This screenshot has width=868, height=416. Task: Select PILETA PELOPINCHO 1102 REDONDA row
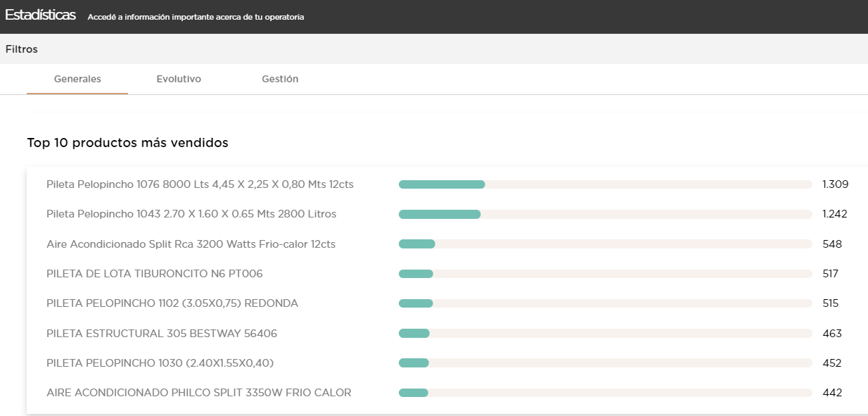(172, 303)
